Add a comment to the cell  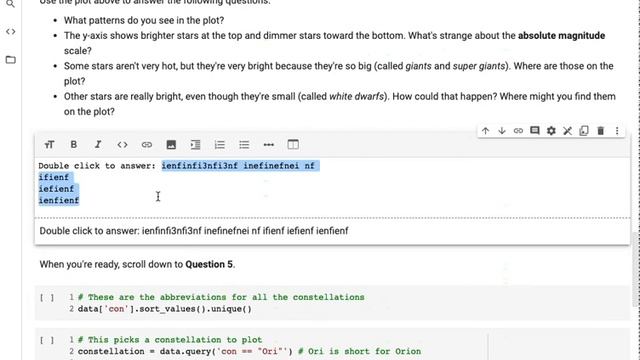535,131
